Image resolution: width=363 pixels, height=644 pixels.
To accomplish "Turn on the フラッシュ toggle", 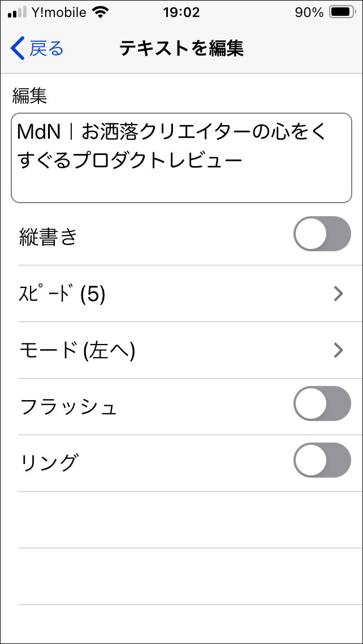I will (322, 403).
